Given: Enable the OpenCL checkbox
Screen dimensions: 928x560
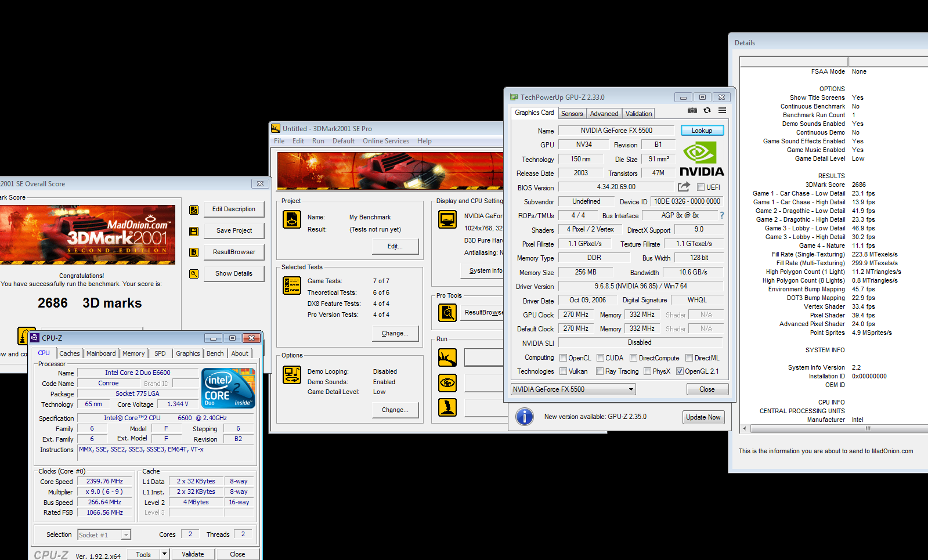Looking at the screenshot, I should [563, 358].
